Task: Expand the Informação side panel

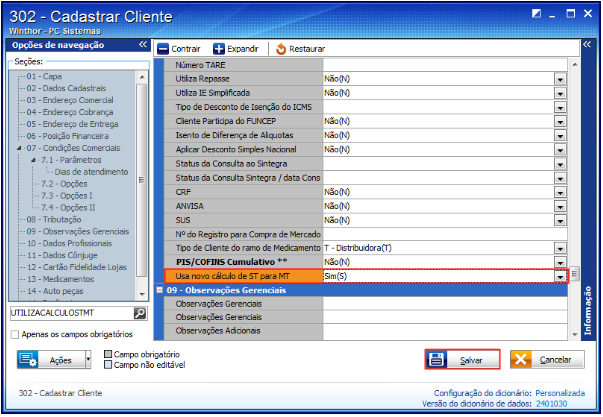Action: point(587,45)
